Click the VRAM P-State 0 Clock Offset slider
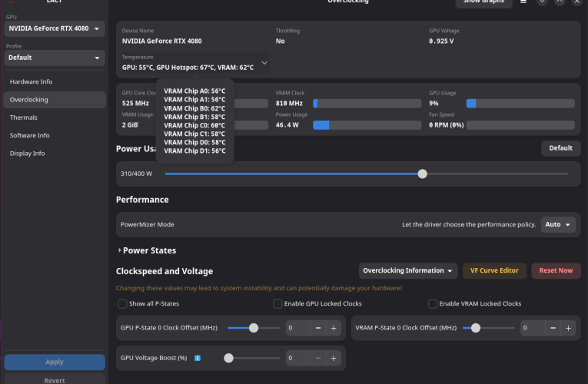This screenshot has width=588, height=384. pyautogui.click(x=488, y=328)
